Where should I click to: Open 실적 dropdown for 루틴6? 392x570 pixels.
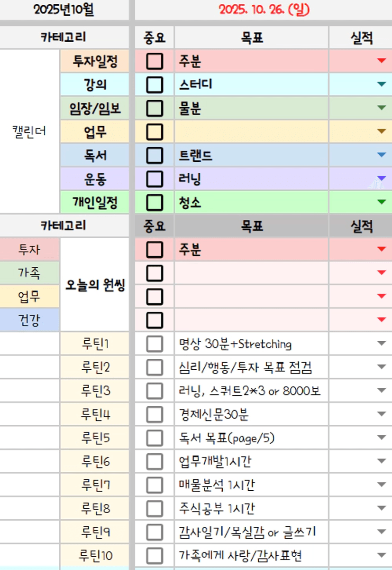click(382, 461)
